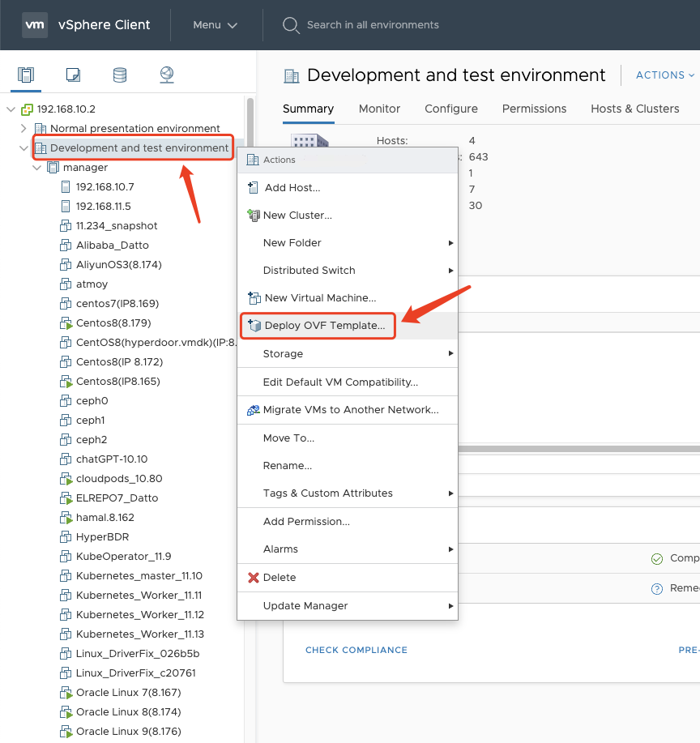Choose Deploy OVF Template from the menu
The image size is (700, 743).
click(x=348, y=326)
